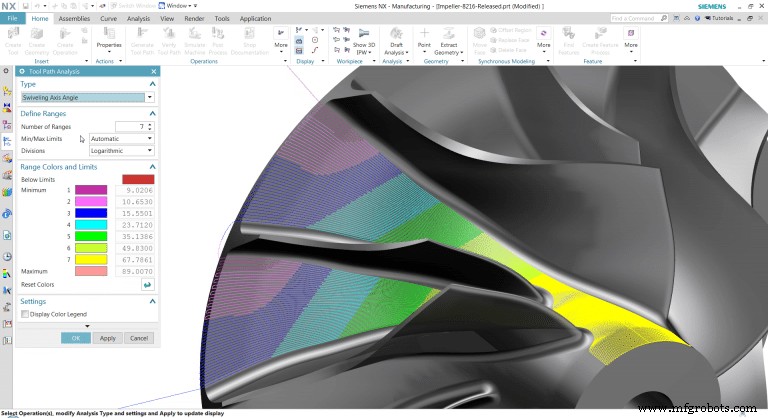Collapse the Type section
The image size is (768, 418).
[152, 84]
